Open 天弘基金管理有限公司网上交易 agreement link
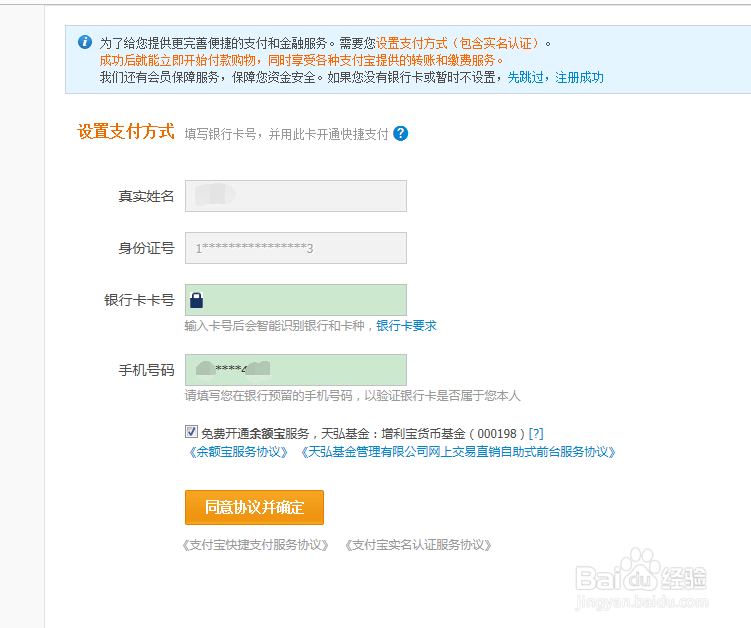The image size is (751, 628). click(458, 452)
